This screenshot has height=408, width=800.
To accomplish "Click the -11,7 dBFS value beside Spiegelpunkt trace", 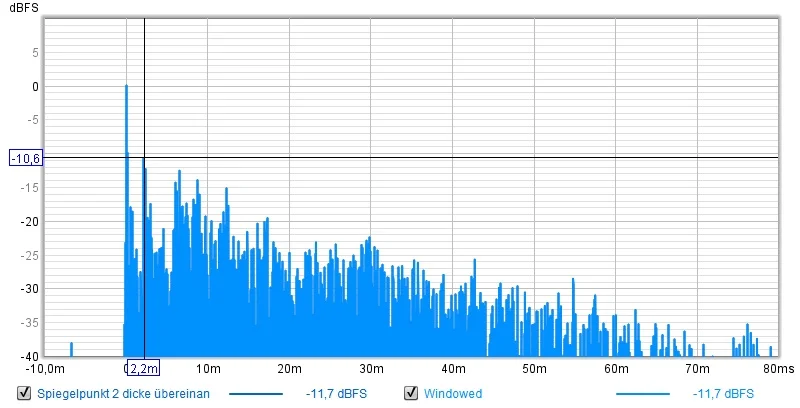I will tap(336, 393).
